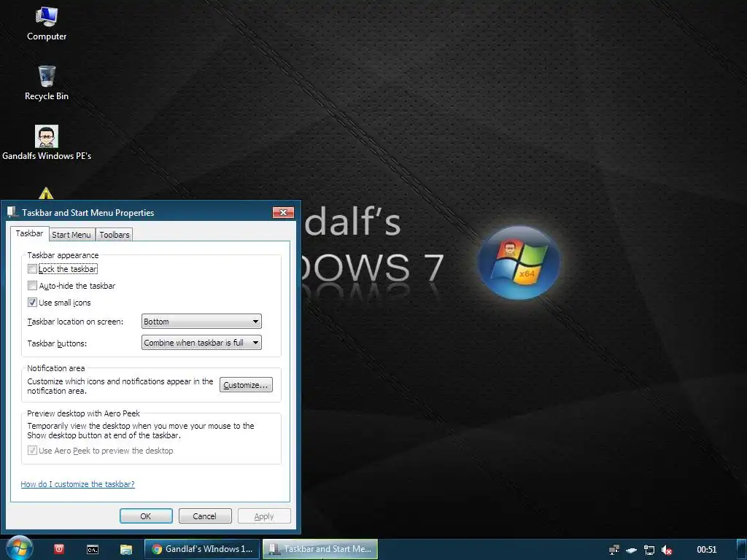Click the muted volume tray icon
The height and width of the screenshot is (560, 747).
coord(667,550)
